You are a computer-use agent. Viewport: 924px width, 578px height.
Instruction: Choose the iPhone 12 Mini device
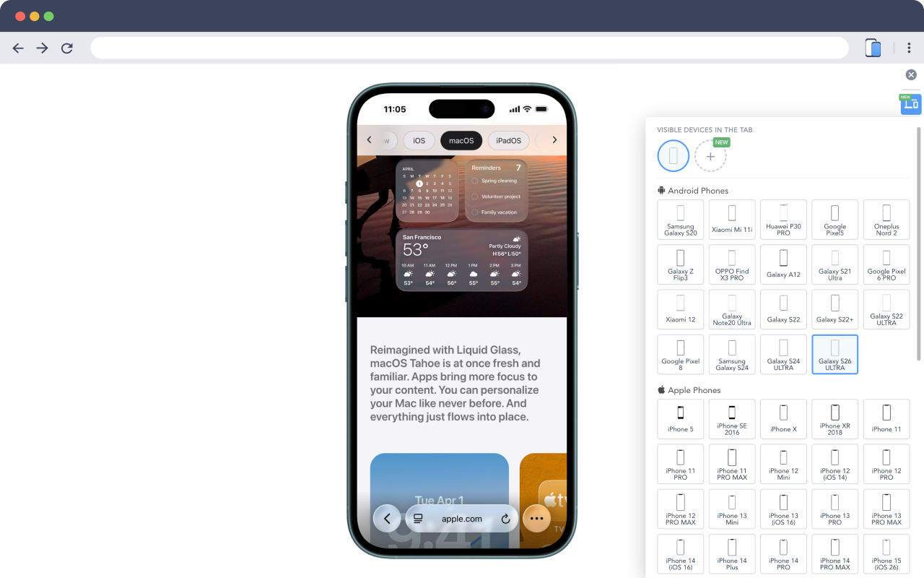tap(783, 465)
